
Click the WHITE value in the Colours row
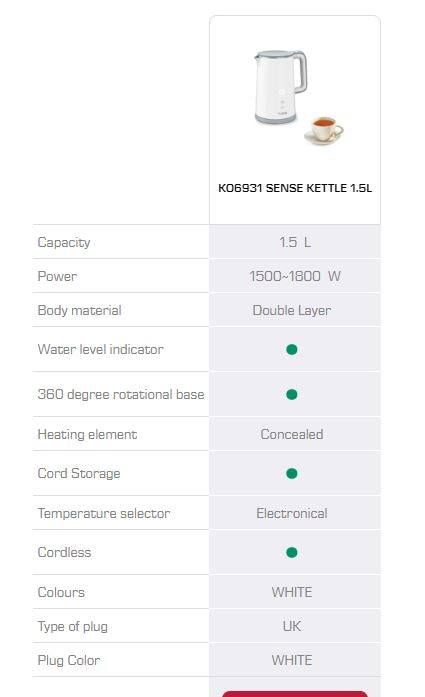(x=292, y=592)
